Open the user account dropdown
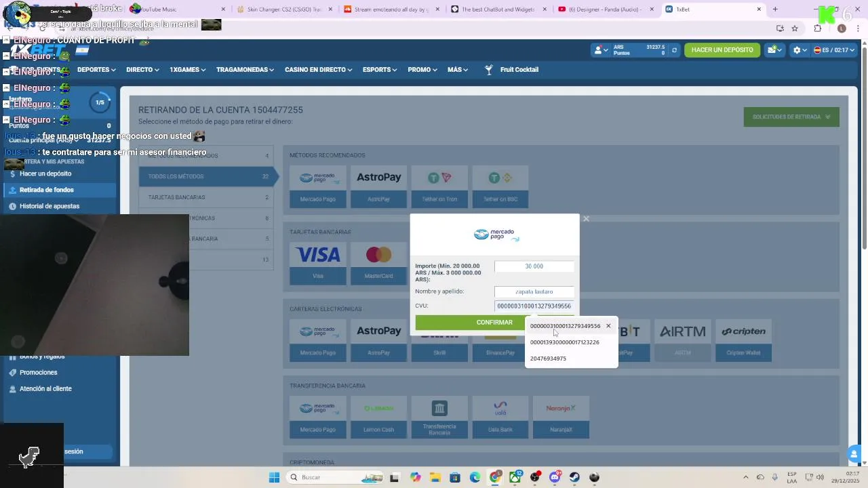Image resolution: width=868 pixels, height=488 pixels. point(601,50)
